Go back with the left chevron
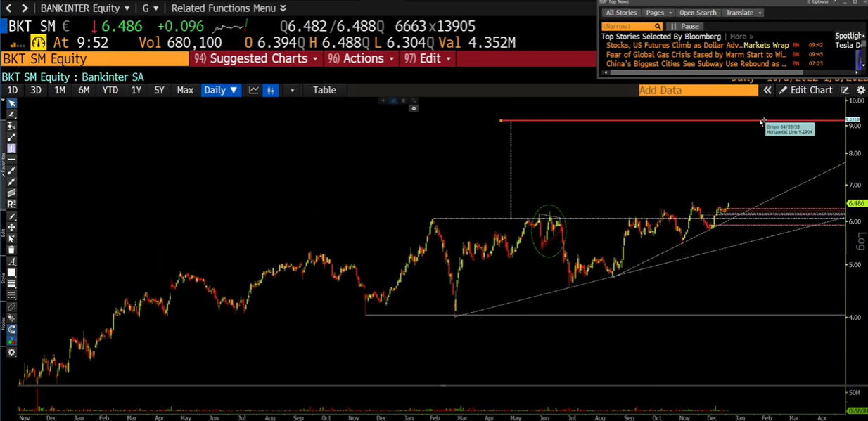The width and height of the screenshot is (868, 421). (x=8, y=8)
